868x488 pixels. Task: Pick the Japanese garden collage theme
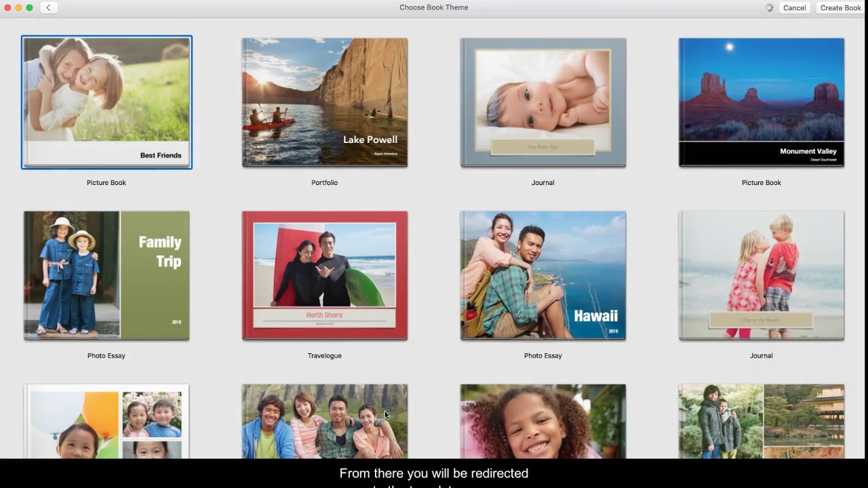762,422
